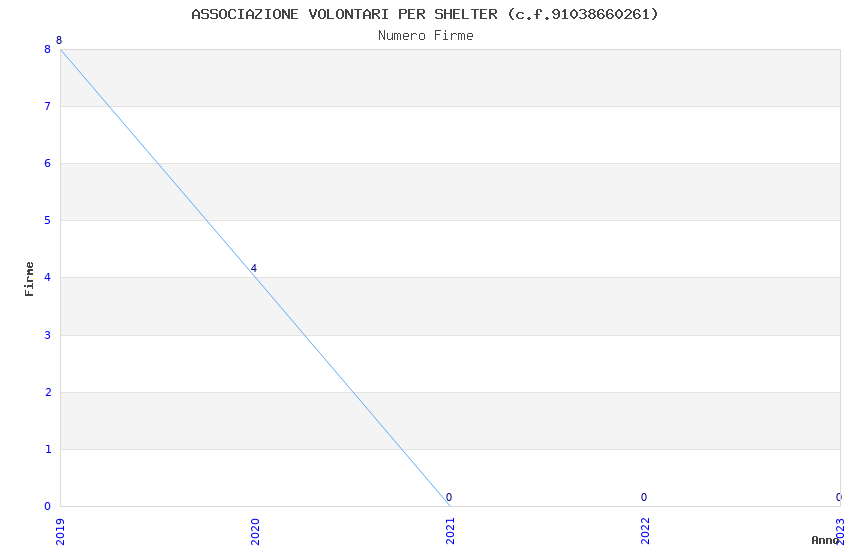Click the 2022 x-axis label
Screen dimensions: 850x550
coord(645,532)
